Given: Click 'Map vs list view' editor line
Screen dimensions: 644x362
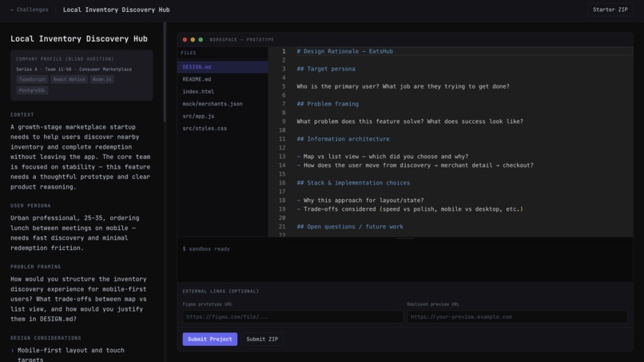Looking at the screenshot, I should (383, 157).
